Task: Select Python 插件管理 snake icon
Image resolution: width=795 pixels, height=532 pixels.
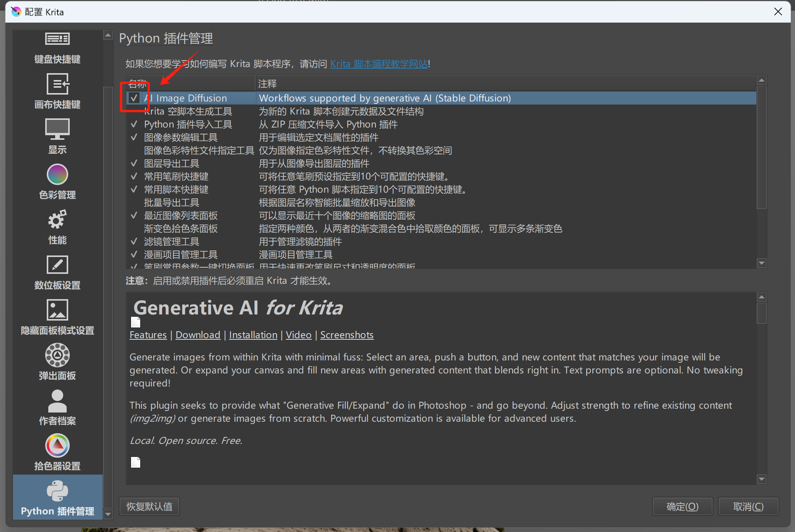Action: [x=57, y=491]
